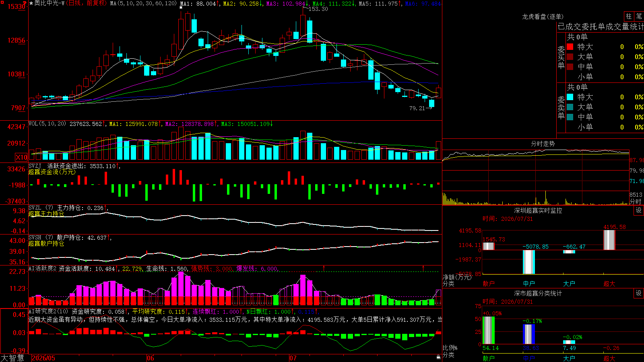Screen dimensions: 644x362
Task: Click the 06 month marker on time axis
Action: pyautogui.click(x=151, y=358)
